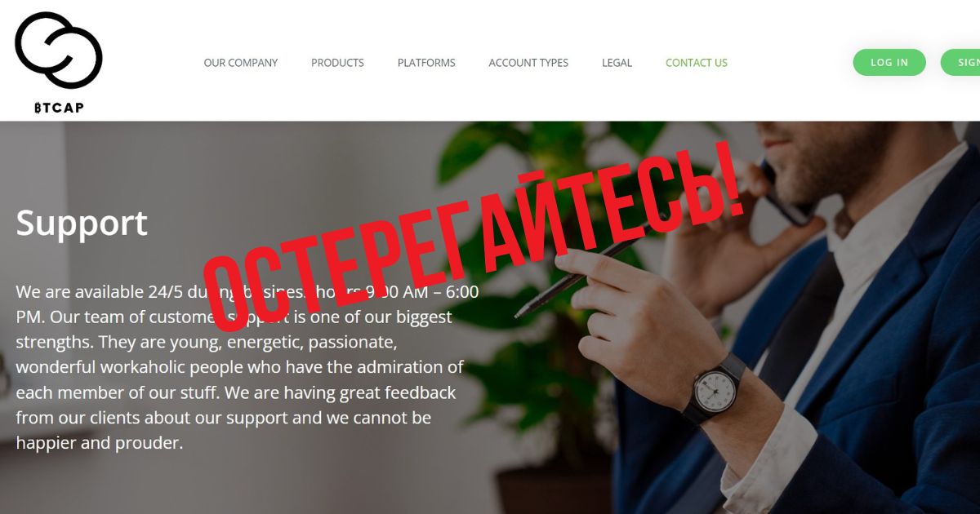This screenshot has width=980, height=514.
Task: Open the OUR COMPANY menu
Action: pos(241,63)
